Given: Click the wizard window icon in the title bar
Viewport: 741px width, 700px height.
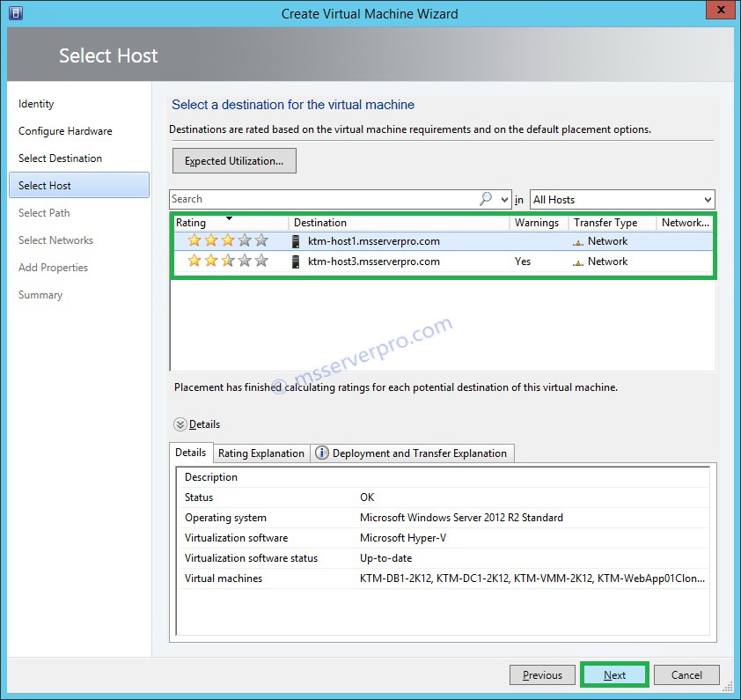Looking at the screenshot, I should coord(15,13).
